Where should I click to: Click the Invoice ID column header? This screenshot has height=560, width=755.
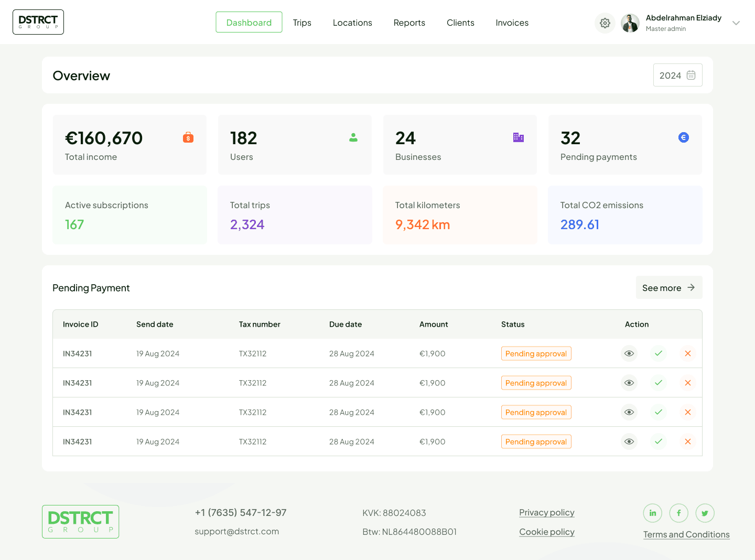click(81, 324)
